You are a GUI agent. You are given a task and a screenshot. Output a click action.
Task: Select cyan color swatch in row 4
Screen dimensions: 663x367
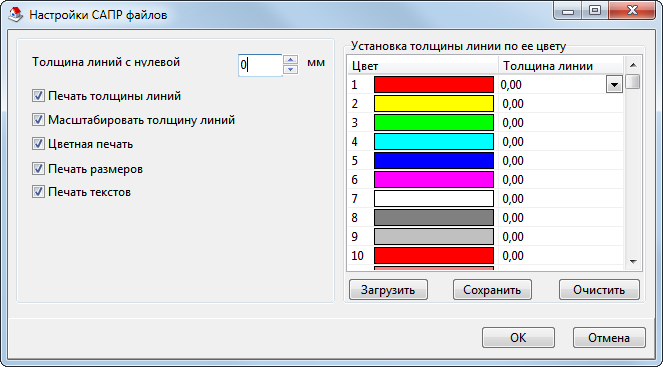[x=434, y=142]
